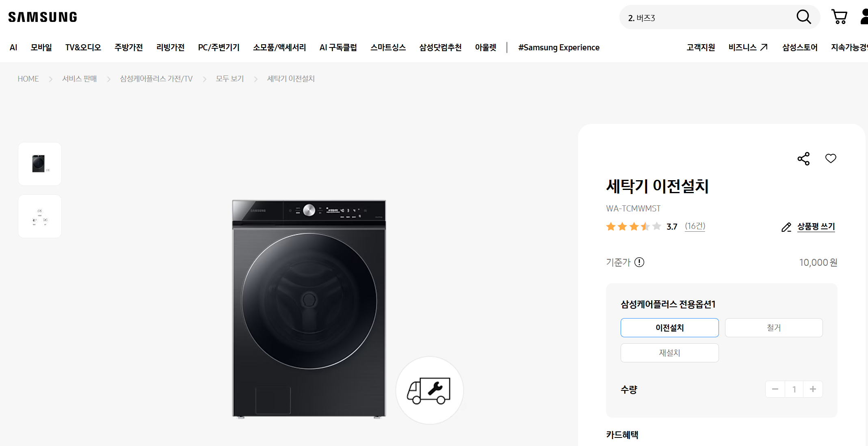Select the 철거 option
Viewport: 868px width, 446px height.
point(773,327)
